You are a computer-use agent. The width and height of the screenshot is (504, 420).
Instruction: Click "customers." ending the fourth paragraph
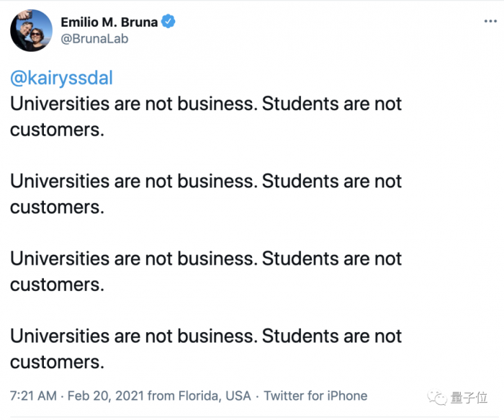(57, 362)
